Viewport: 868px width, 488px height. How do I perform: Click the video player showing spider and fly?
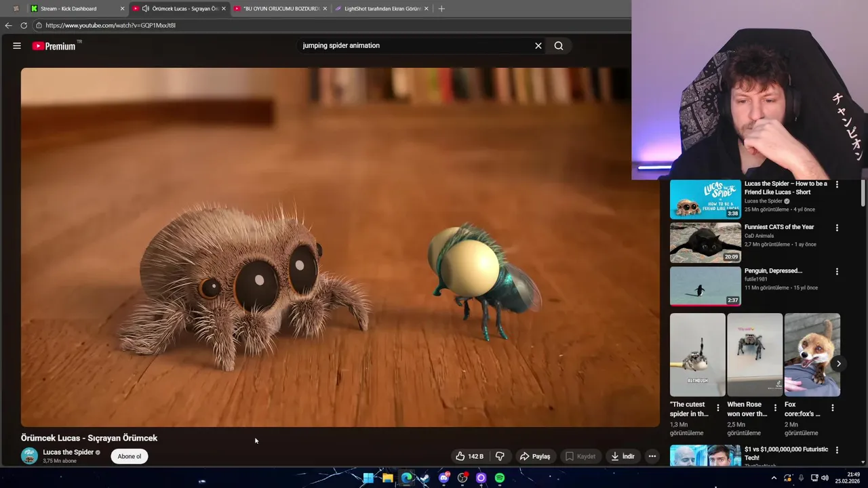340,247
